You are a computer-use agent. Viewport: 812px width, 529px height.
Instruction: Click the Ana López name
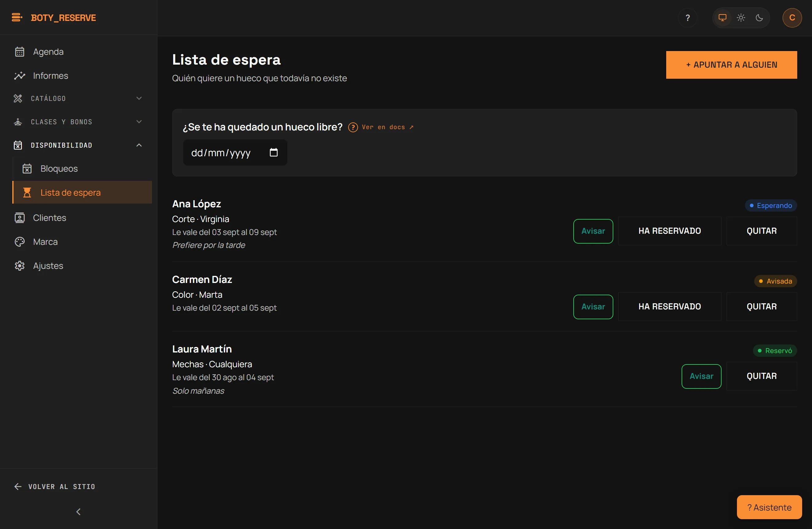(197, 204)
